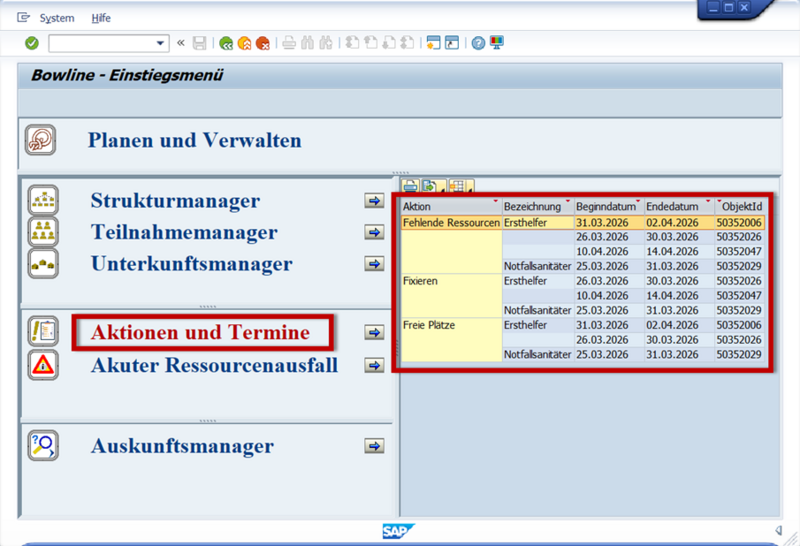Open Auskunftsmanager via its arrow button
Screen dimensions: 800x546
pyautogui.click(x=374, y=446)
